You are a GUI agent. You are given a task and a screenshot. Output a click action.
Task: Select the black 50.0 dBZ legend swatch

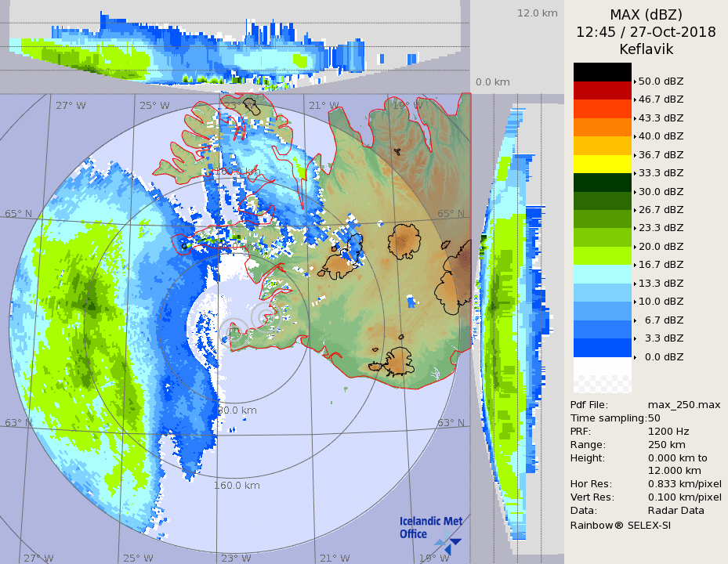pos(602,72)
